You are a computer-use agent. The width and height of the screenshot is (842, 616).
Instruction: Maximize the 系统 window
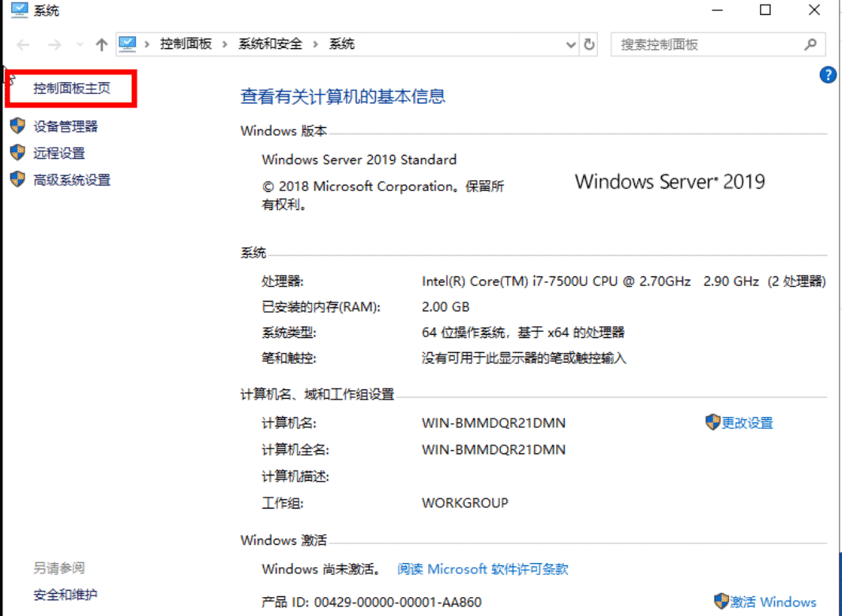pos(765,10)
